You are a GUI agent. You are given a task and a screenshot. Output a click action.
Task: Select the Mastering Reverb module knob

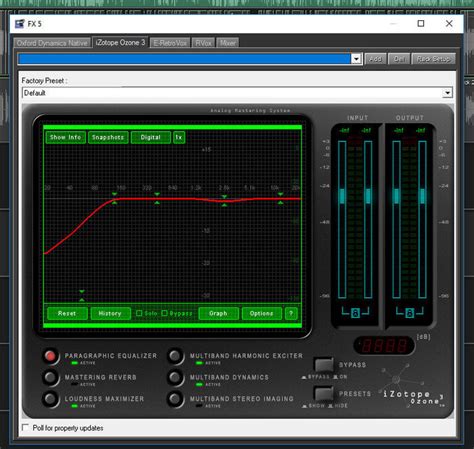50,377
